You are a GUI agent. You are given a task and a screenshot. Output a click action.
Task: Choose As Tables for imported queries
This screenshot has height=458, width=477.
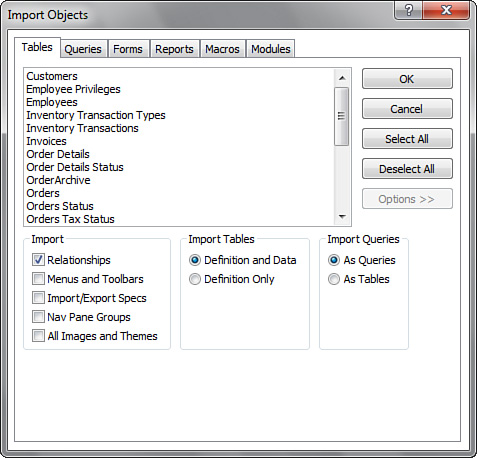tap(334, 279)
